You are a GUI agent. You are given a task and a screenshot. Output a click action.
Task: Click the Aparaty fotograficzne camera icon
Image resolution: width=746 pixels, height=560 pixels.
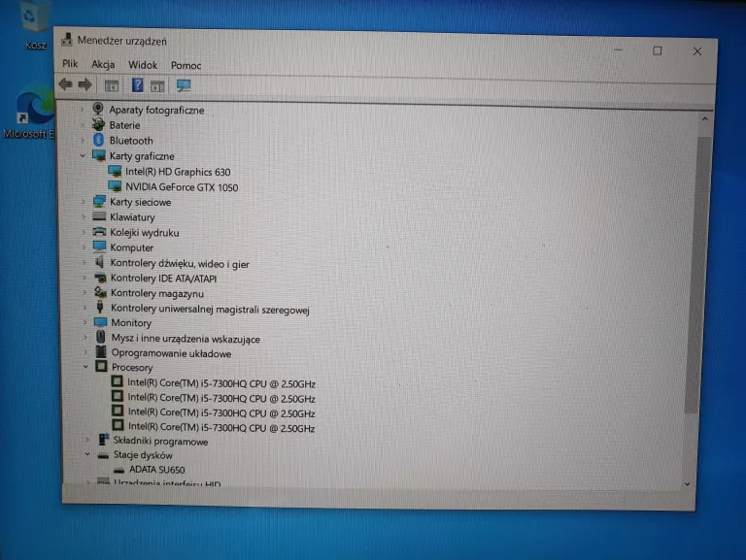[98, 109]
